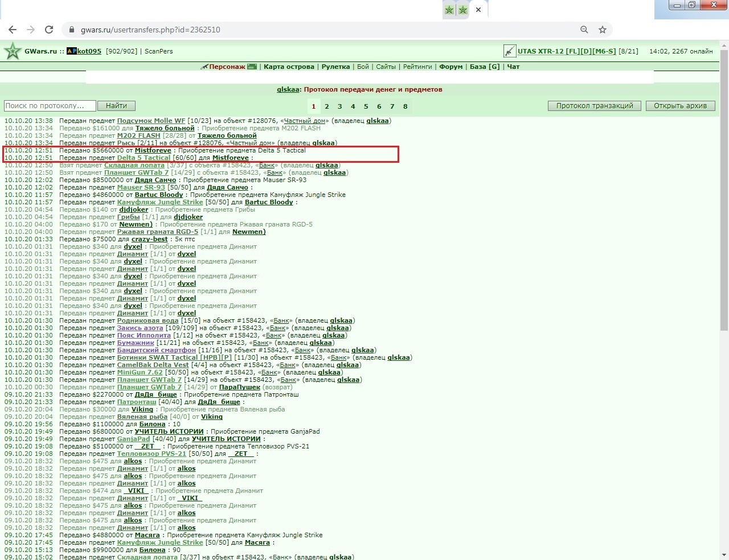This screenshot has height=560, width=729.
Task: Open the kot095 profile link
Action: 89,51
